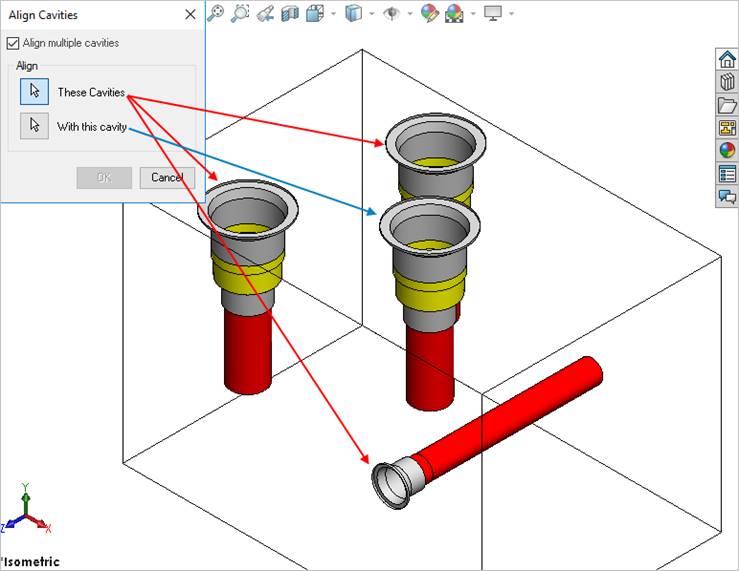The image size is (739, 571).
Task: Click the Cancel button
Action: pos(167,178)
